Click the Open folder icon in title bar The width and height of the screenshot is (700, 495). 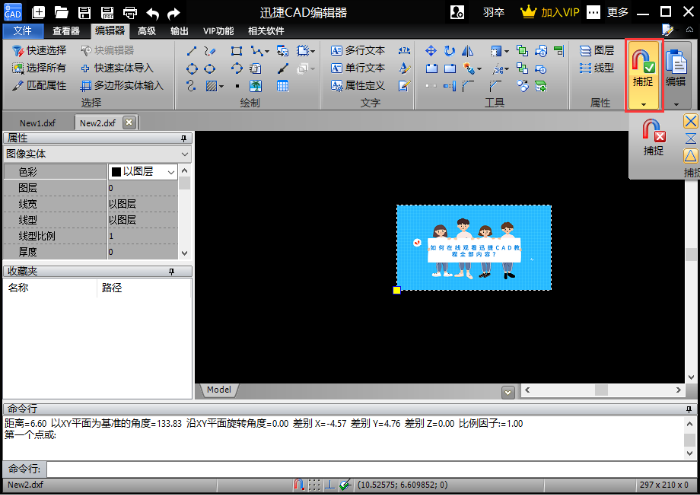(x=61, y=12)
